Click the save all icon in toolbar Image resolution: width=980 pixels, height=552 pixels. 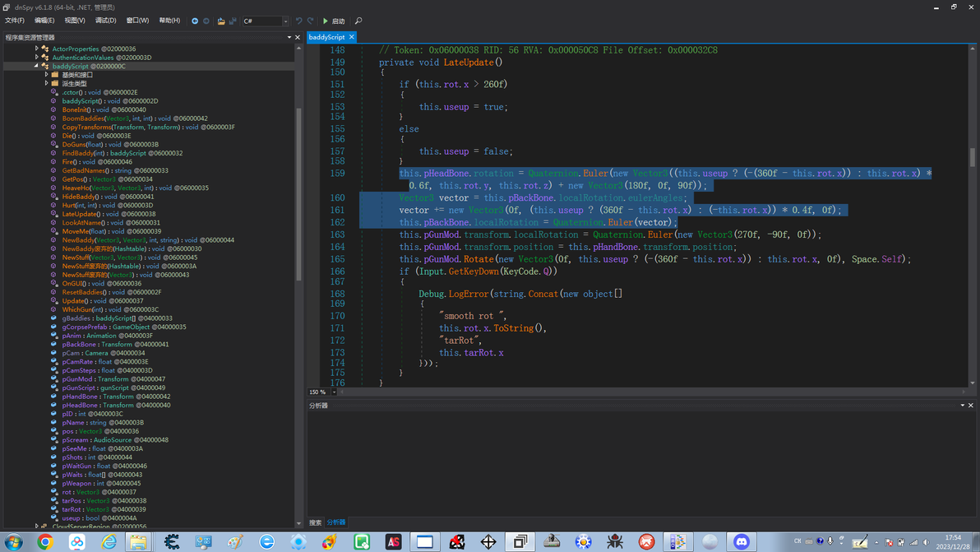[x=233, y=21]
